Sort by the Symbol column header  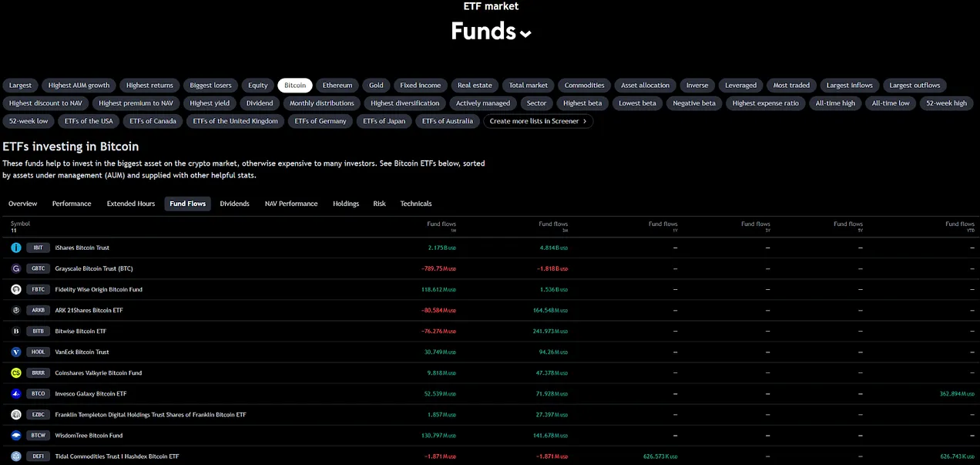click(x=20, y=224)
